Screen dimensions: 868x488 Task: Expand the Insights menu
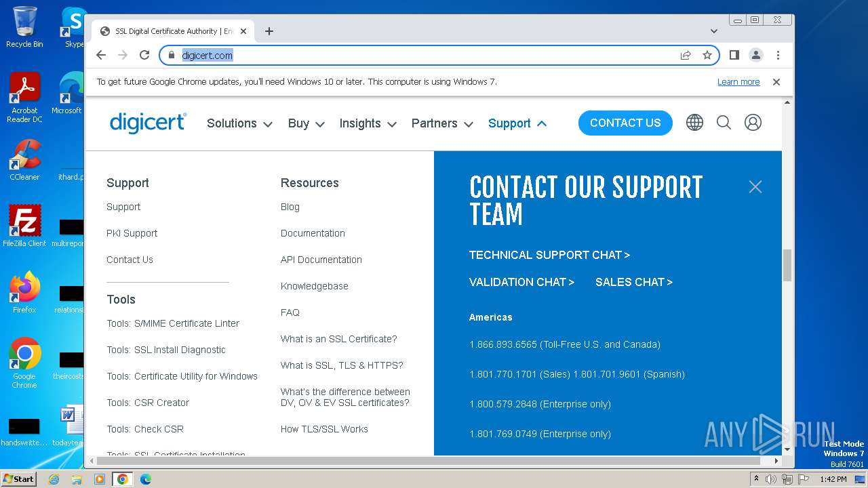tap(368, 123)
